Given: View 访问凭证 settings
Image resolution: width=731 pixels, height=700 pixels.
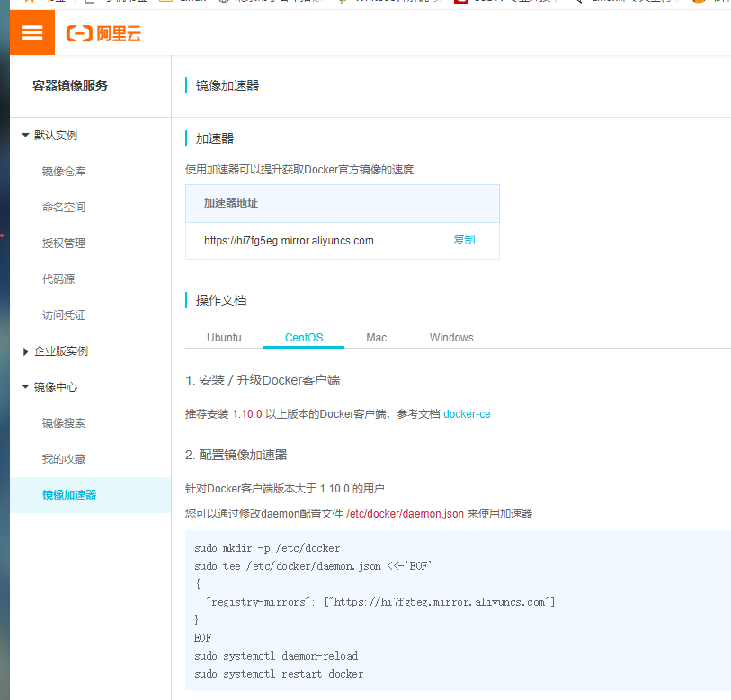Looking at the screenshot, I should tap(62, 315).
